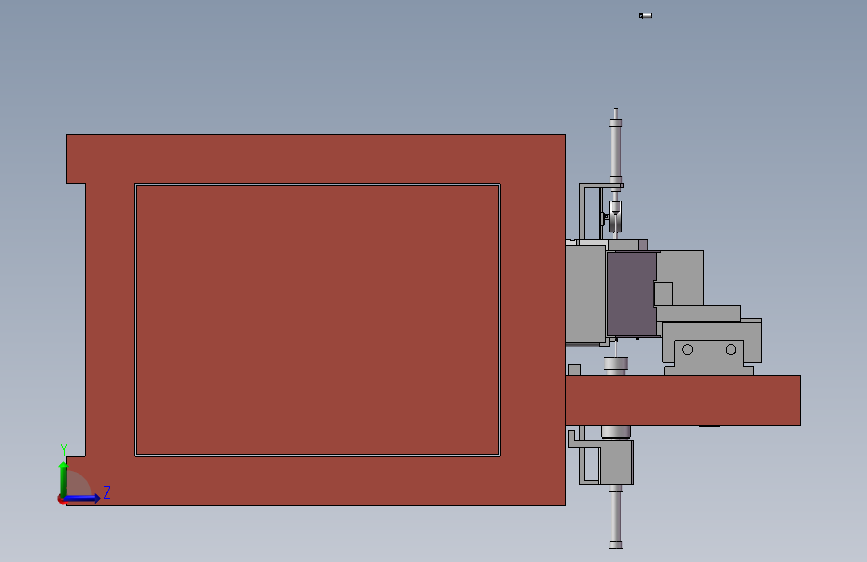The width and height of the screenshot is (867, 562).
Task: Select the gray motor block below red beam
Action: click(617, 462)
